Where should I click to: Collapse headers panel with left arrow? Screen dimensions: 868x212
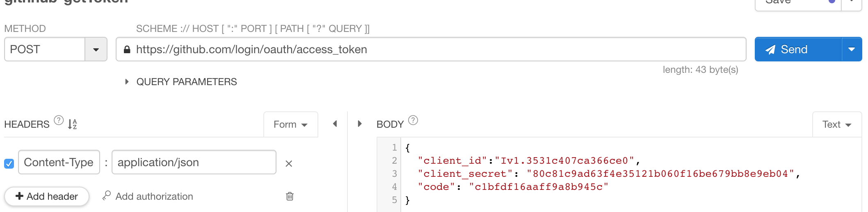(335, 124)
